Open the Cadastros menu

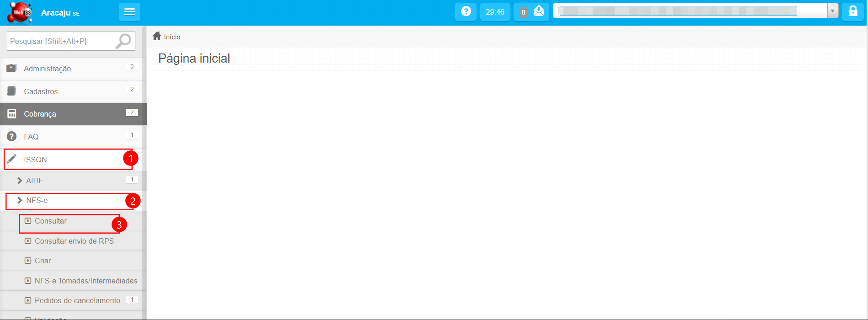pos(41,91)
